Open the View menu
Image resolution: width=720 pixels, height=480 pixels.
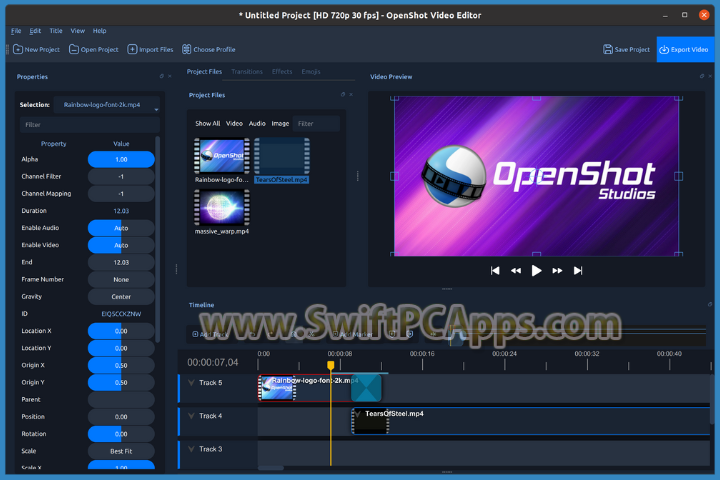pos(78,31)
